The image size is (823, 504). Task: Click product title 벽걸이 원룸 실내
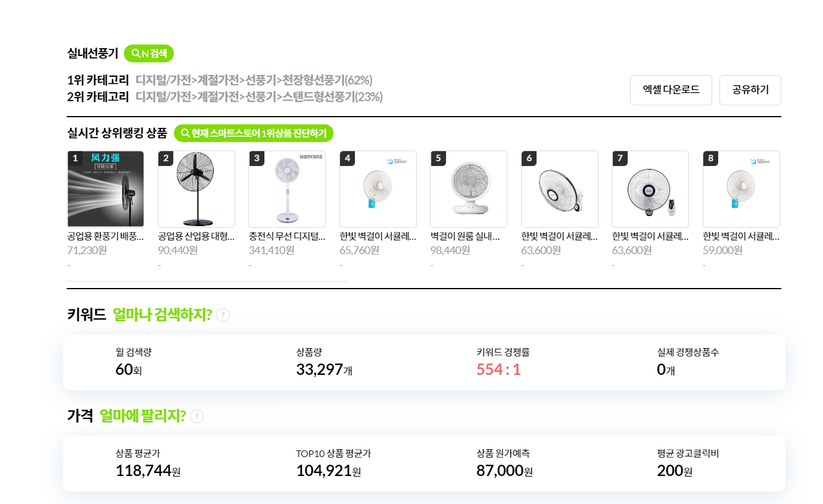tap(465, 236)
